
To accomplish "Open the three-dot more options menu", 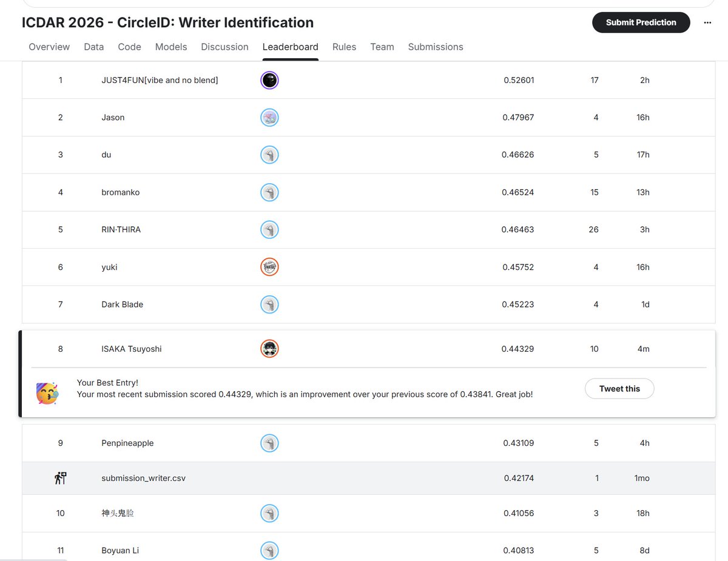I will click(x=707, y=22).
